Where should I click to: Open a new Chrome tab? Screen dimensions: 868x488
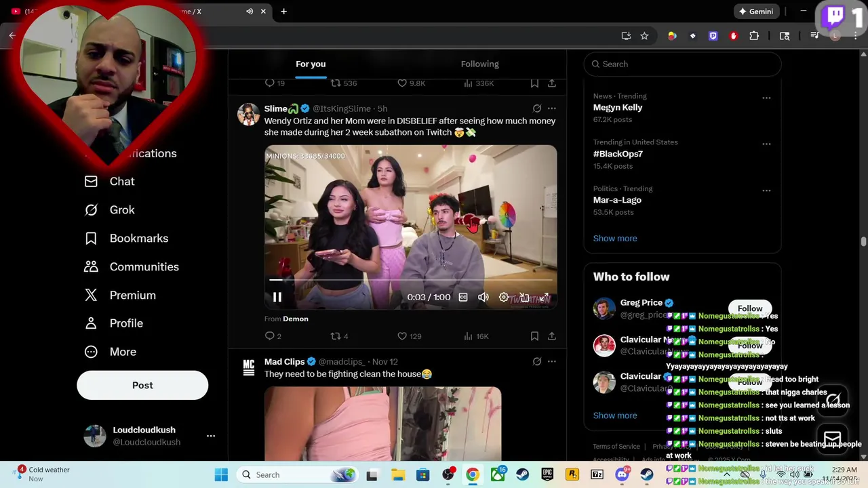click(x=283, y=12)
